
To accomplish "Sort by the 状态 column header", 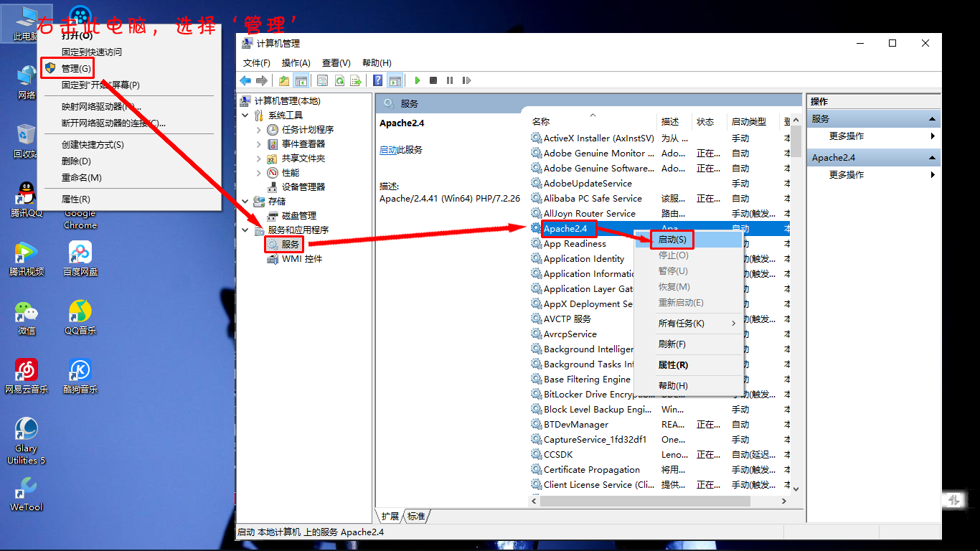I will [x=710, y=122].
